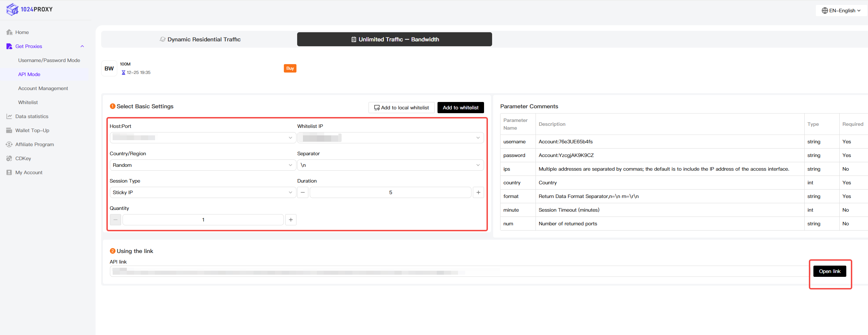Viewport: 868px width, 335px height.
Task: Click the globe language icon
Action: coord(825,11)
